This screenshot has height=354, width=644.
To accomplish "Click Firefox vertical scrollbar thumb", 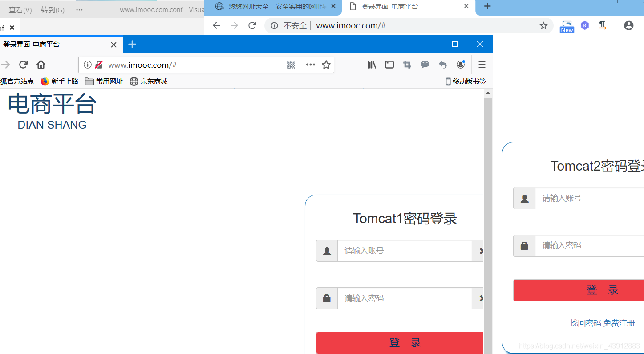I will 488,225.
